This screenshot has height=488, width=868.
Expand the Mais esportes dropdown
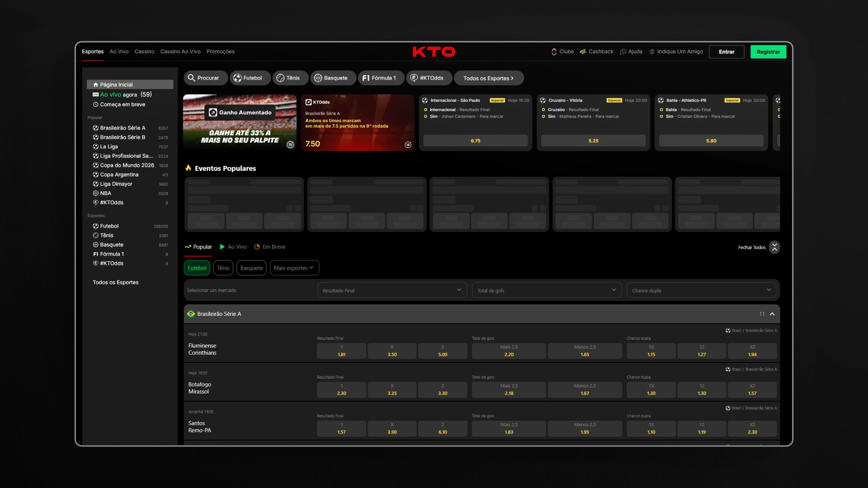pos(294,268)
